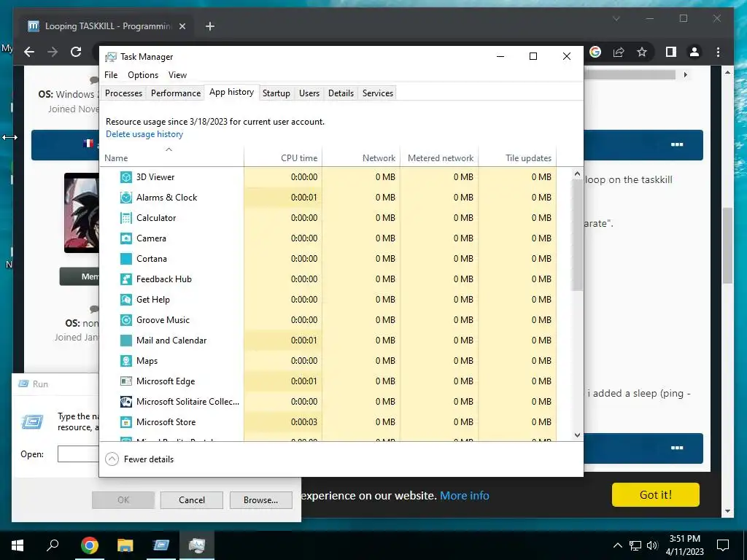The height and width of the screenshot is (560, 747).
Task: Sort by the Network column header
Action: point(361,157)
